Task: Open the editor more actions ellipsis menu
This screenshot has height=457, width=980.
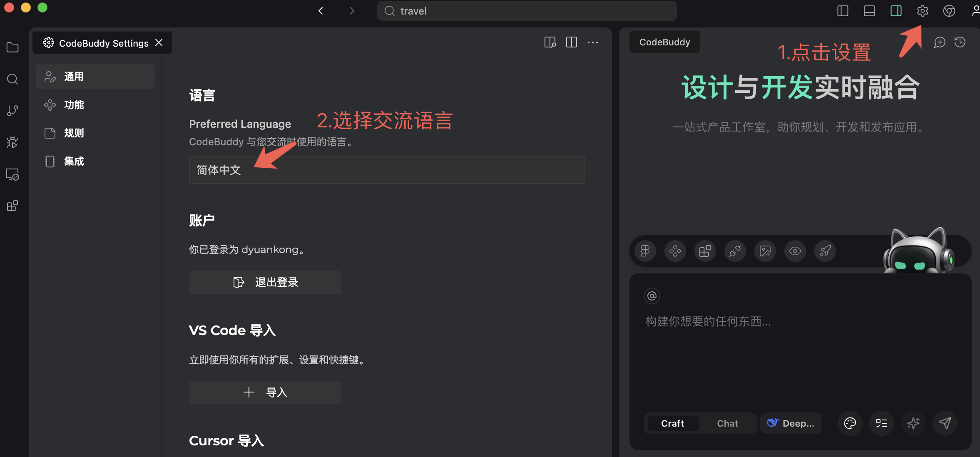Action: (x=593, y=42)
